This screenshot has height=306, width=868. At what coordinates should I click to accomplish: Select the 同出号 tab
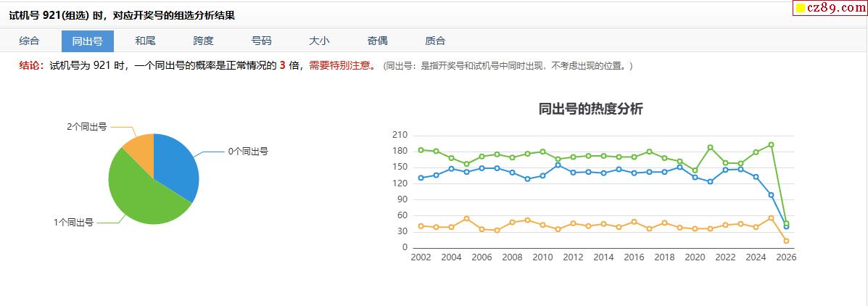(87, 41)
